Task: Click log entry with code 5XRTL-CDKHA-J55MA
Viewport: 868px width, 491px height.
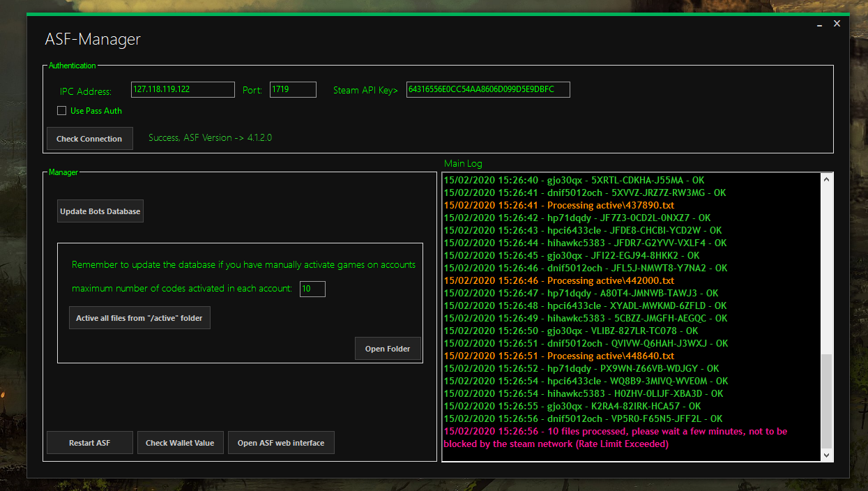Action: click(x=574, y=180)
